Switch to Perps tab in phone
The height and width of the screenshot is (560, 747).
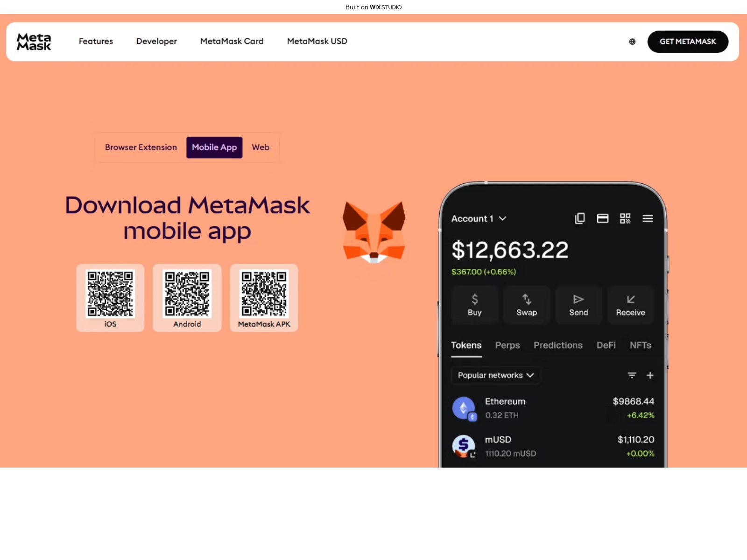point(507,345)
